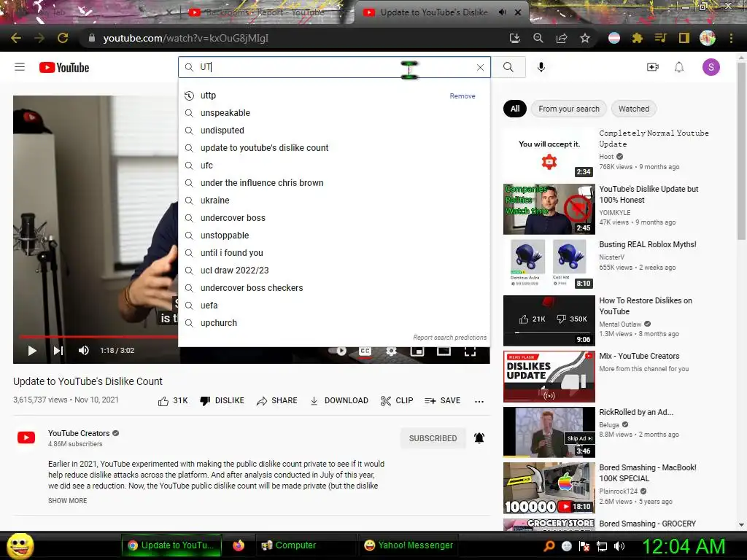The width and height of the screenshot is (747, 560).
Task: Start voice search with microphone
Action: tap(541, 67)
